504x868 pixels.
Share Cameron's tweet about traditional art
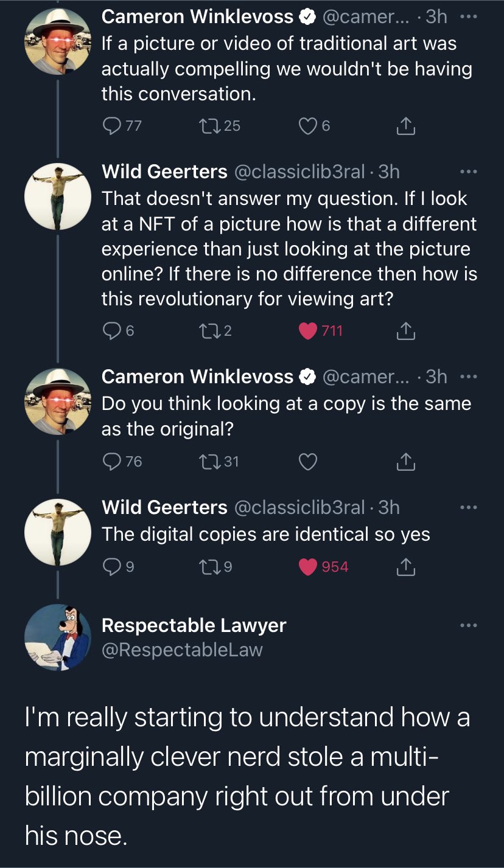pos(405,126)
